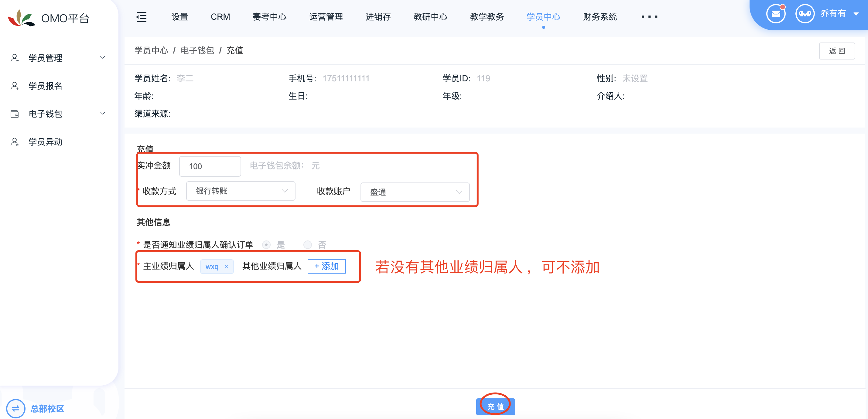Open the CRM top menu
868x419 pixels.
point(220,16)
